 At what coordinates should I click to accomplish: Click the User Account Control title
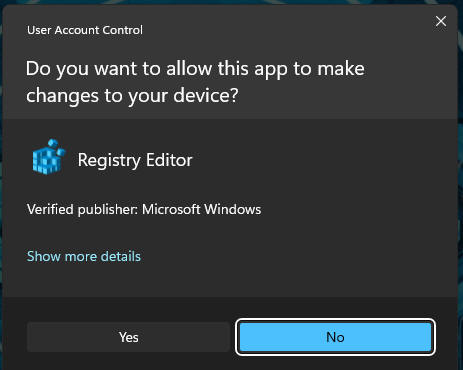85,30
